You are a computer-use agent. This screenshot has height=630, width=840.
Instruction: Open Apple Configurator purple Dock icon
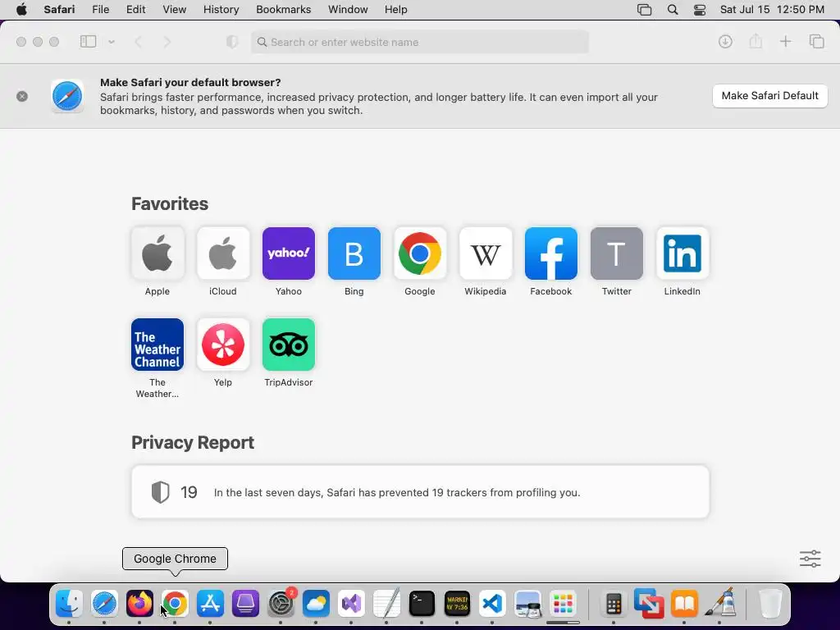(246, 604)
